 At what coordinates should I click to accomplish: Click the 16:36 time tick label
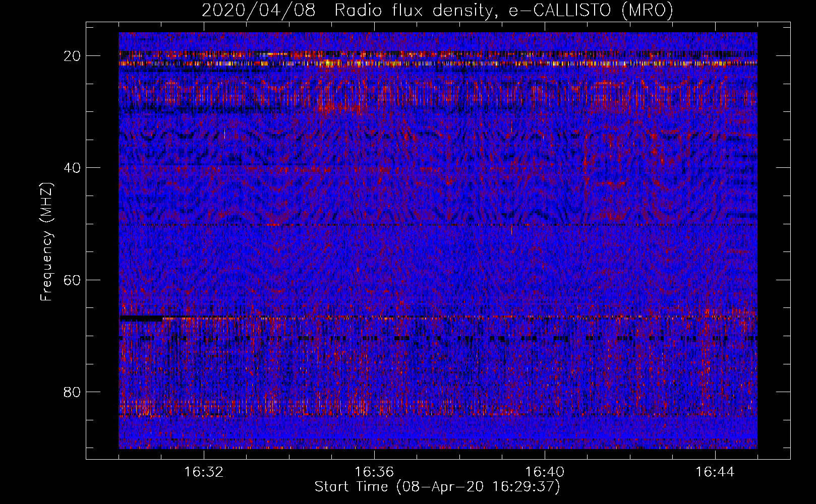[x=374, y=472]
